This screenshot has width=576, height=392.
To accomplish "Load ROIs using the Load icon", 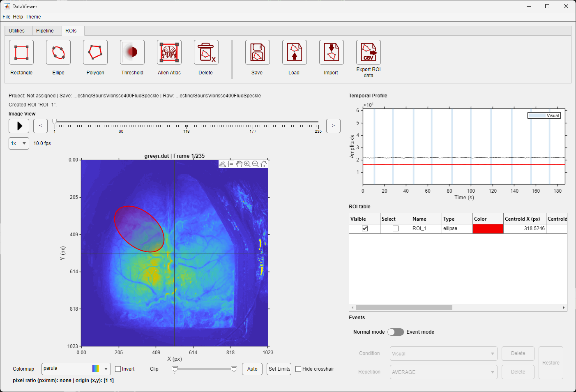I will point(295,52).
